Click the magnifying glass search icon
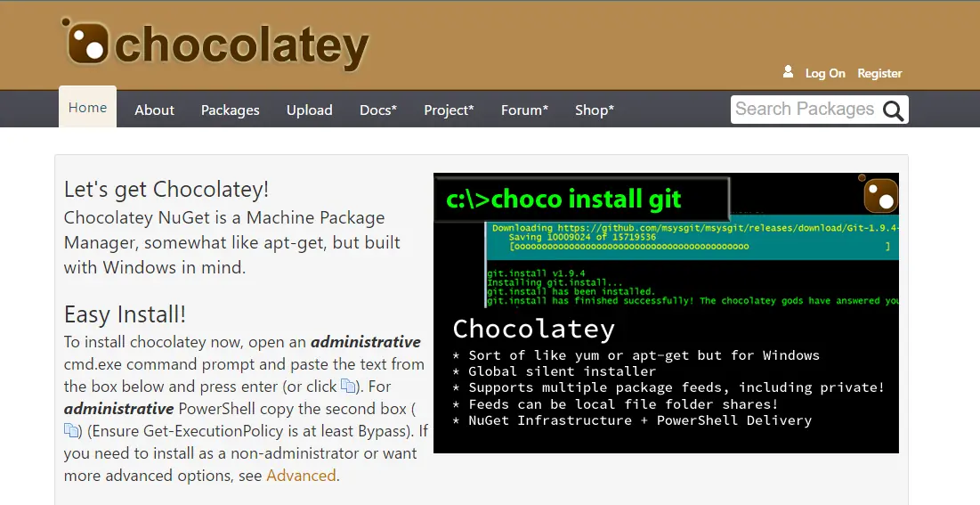 (x=893, y=110)
